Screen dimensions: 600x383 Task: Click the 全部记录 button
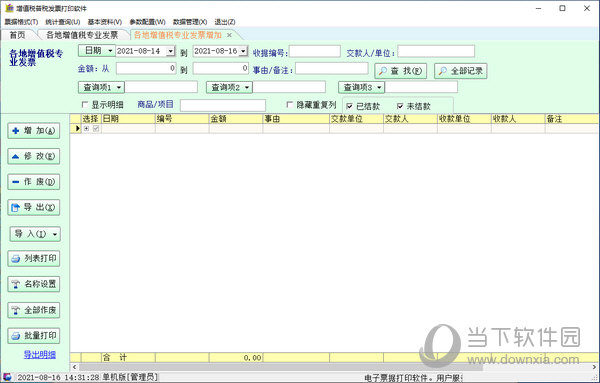point(461,71)
